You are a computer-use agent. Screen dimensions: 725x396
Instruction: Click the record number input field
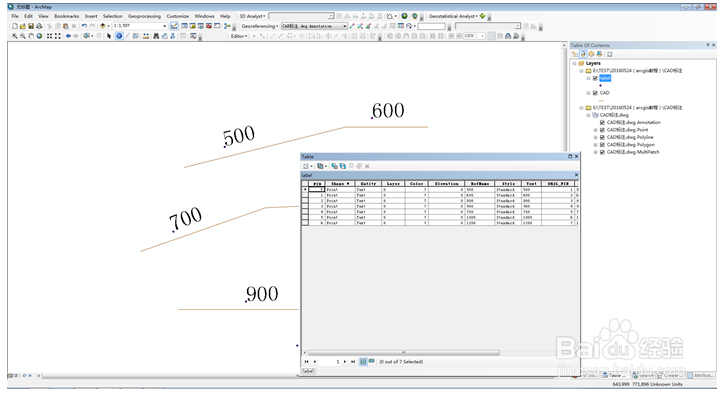[330, 362]
